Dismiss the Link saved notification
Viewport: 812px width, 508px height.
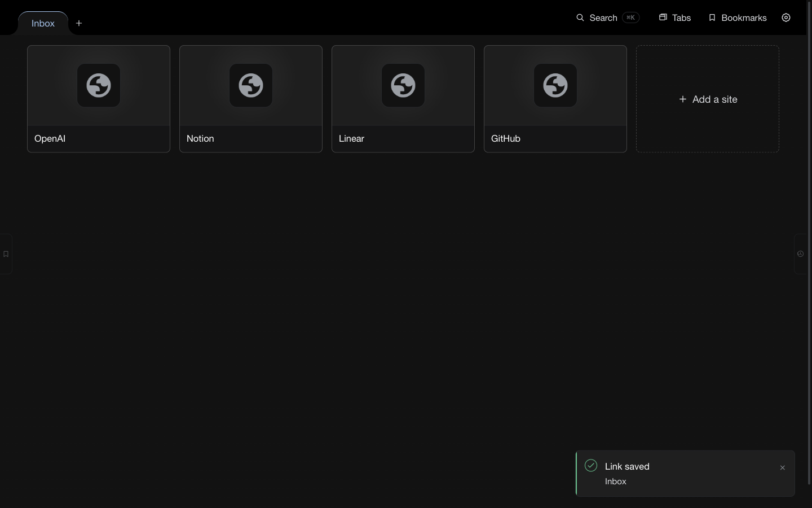coord(782,467)
